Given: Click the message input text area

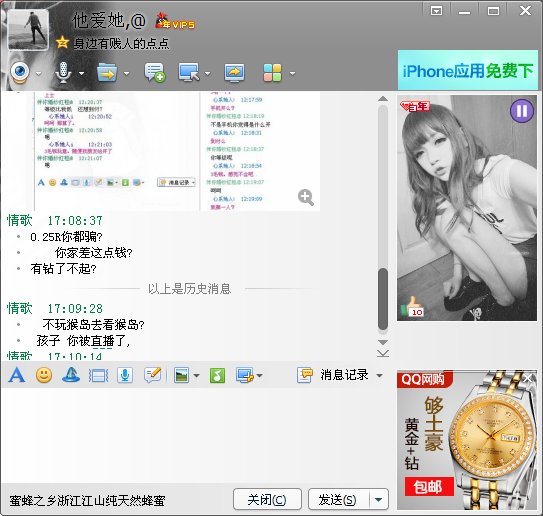Looking at the screenshot, I should pos(196,436).
